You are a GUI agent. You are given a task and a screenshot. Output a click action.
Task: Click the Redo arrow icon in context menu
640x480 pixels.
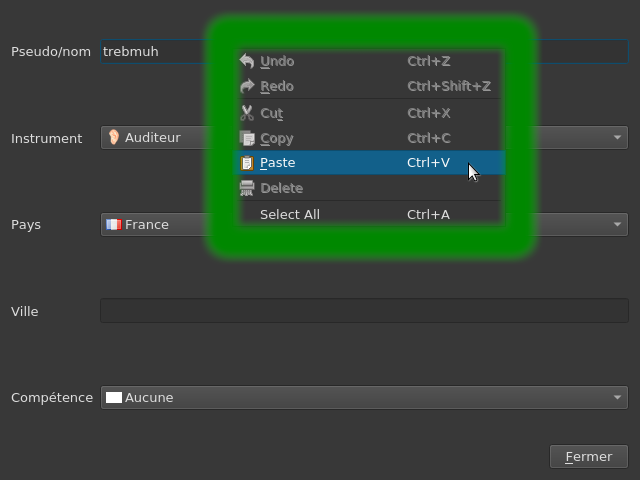coord(247,86)
